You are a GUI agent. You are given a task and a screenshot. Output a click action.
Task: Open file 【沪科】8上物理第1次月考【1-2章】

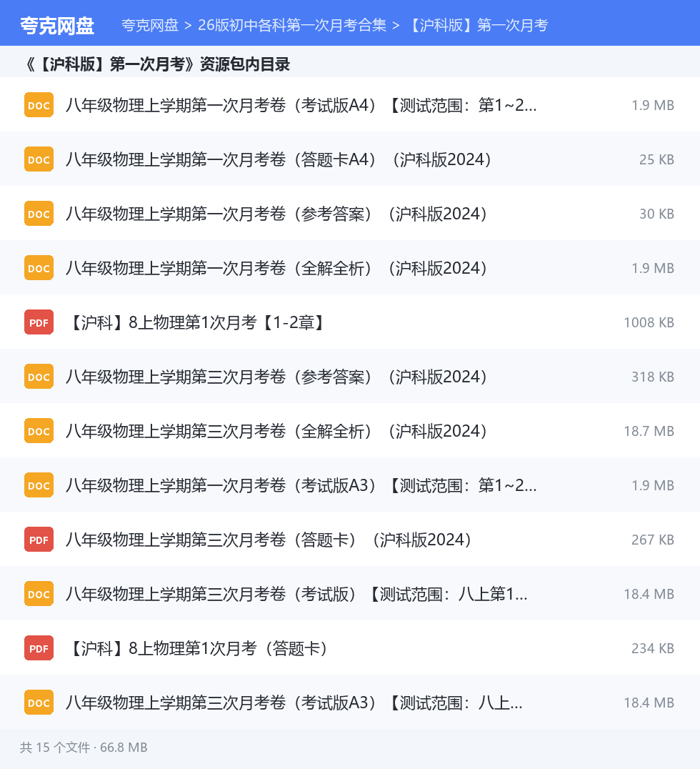click(196, 323)
